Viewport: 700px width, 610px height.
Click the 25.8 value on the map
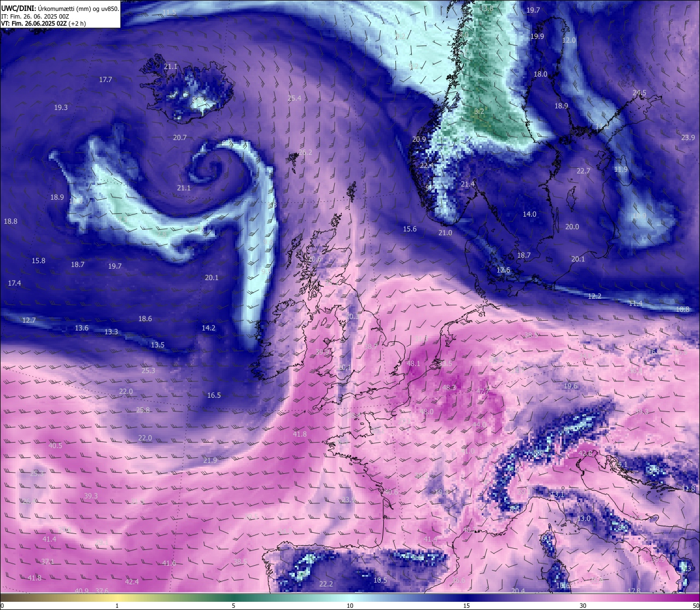click(143, 410)
